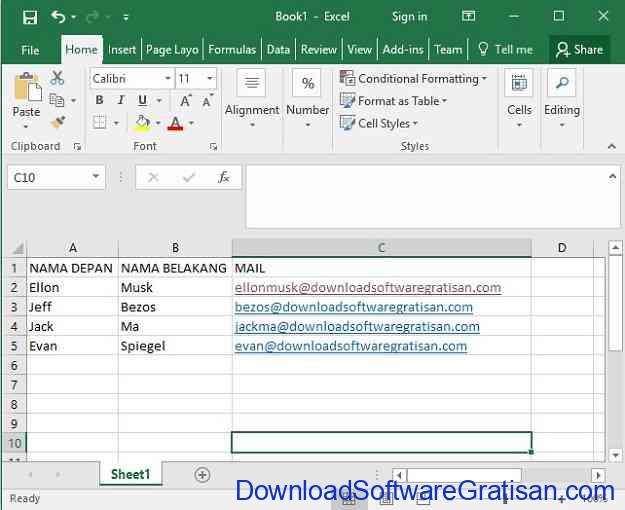Expand the Paste options arrow

[x=26, y=127]
